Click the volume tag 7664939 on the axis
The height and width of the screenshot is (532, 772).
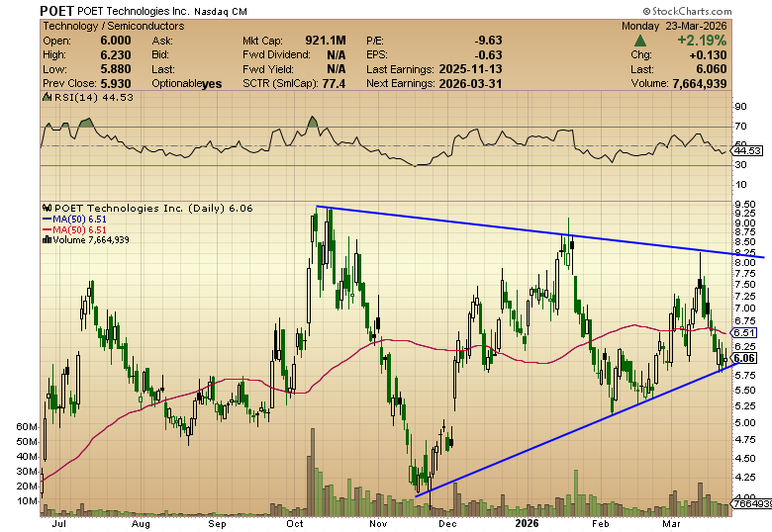tap(752, 503)
